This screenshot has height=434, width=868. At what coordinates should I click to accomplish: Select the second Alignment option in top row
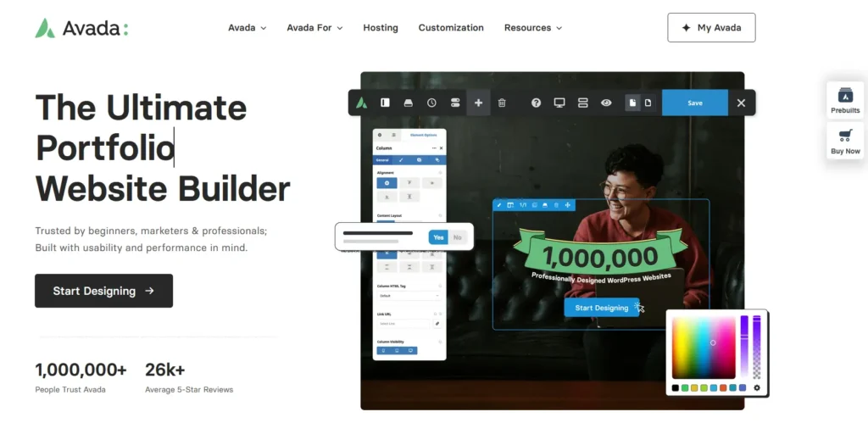point(409,183)
